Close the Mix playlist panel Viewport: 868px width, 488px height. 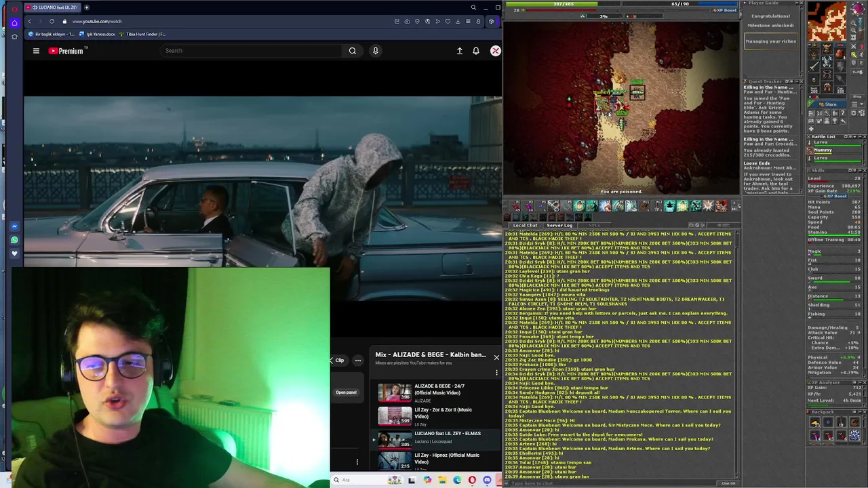click(x=496, y=357)
